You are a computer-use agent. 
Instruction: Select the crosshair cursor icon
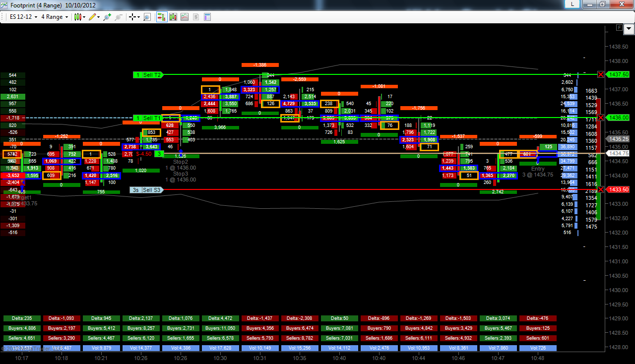tap(132, 17)
